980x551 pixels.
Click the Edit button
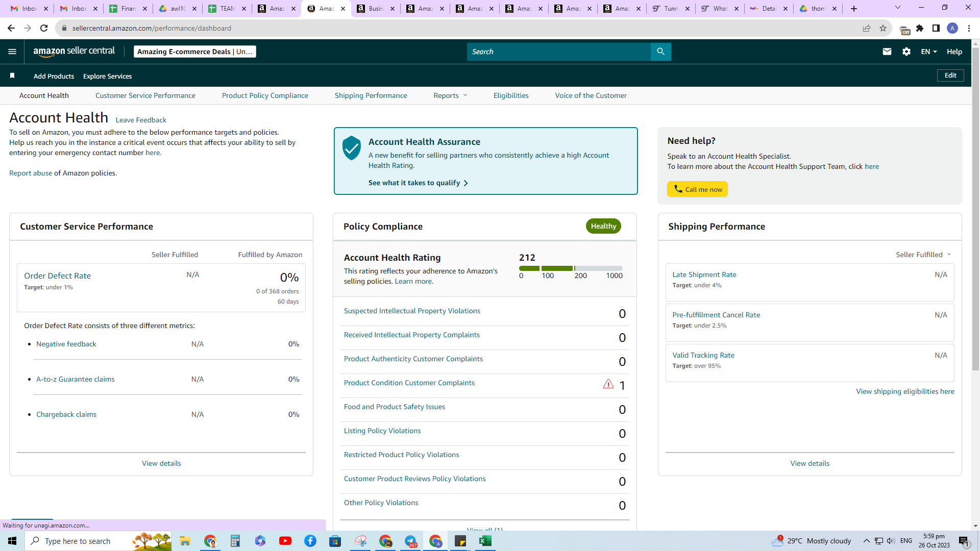point(950,76)
